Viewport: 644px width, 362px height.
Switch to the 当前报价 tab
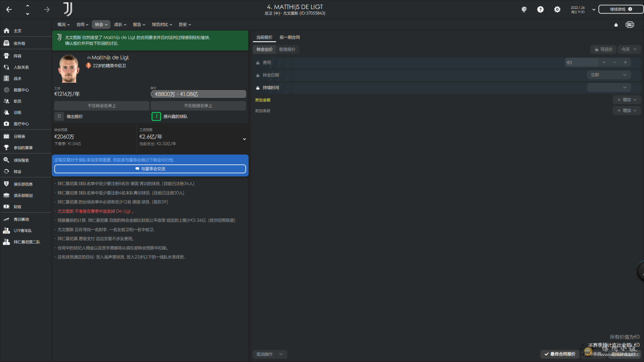(264, 37)
